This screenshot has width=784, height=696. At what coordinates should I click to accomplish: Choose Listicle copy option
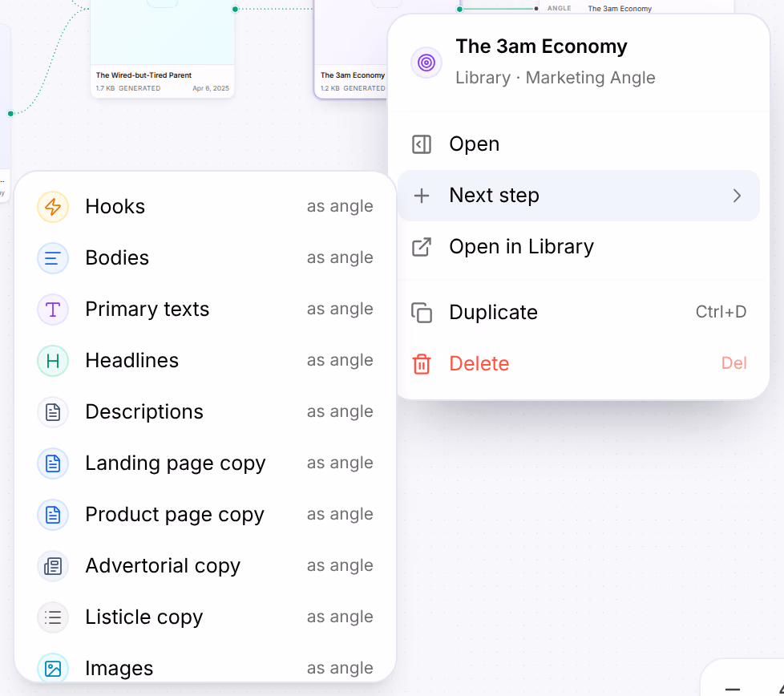[205, 617]
